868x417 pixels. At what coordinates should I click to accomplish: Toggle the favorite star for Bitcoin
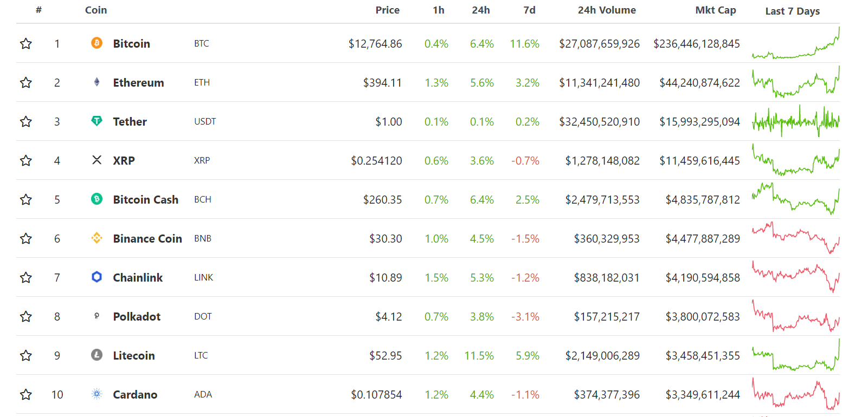(25, 43)
